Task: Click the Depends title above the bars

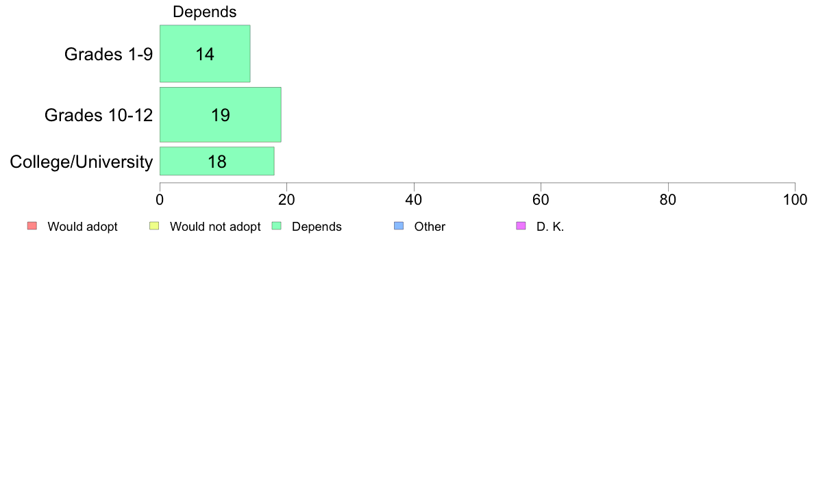Action: 205,12
